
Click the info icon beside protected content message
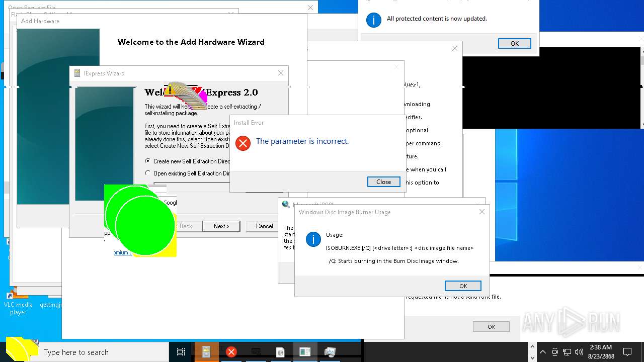point(373,20)
